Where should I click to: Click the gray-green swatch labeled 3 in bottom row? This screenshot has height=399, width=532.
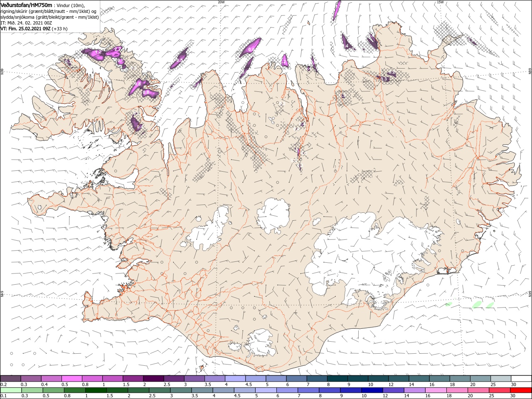tap(181, 390)
